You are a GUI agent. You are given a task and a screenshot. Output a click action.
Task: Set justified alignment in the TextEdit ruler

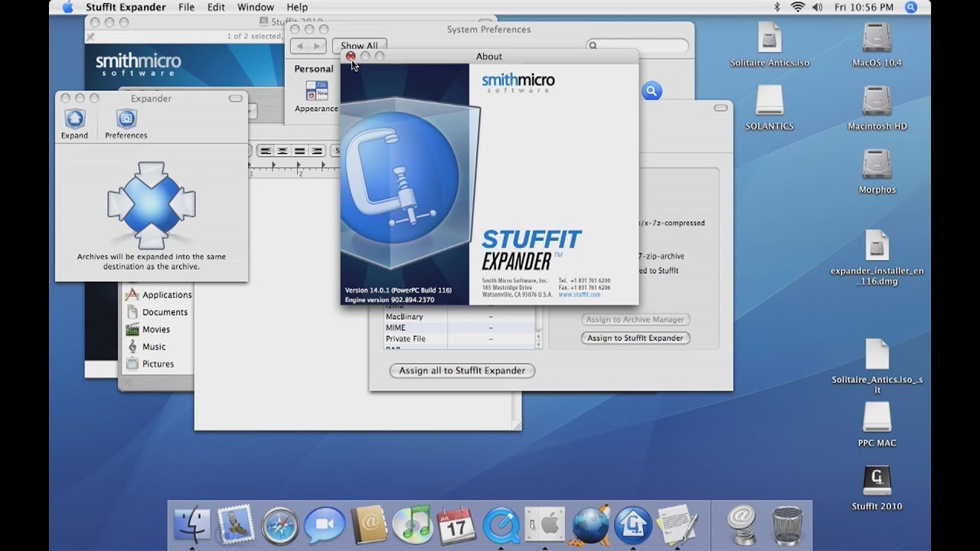300,151
